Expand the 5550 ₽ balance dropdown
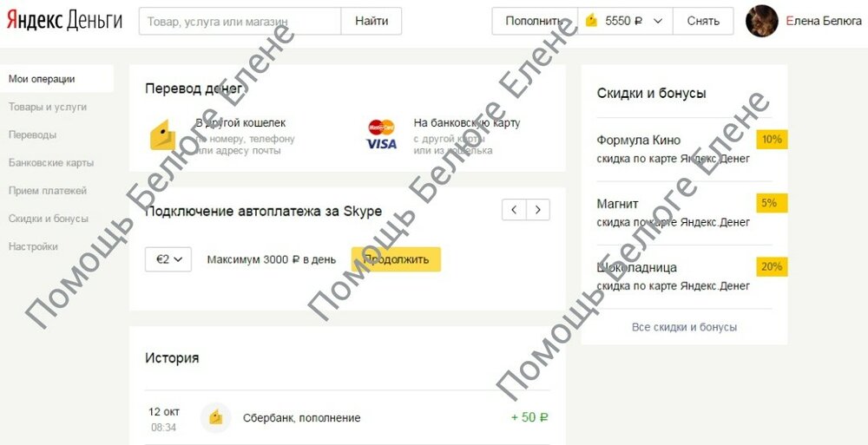Image resolution: width=868 pixels, height=445 pixels. pyautogui.click(x=658, y=21)
